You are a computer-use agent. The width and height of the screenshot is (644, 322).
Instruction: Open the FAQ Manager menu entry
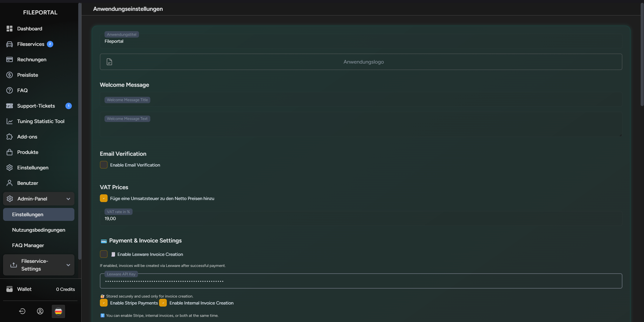28,245
